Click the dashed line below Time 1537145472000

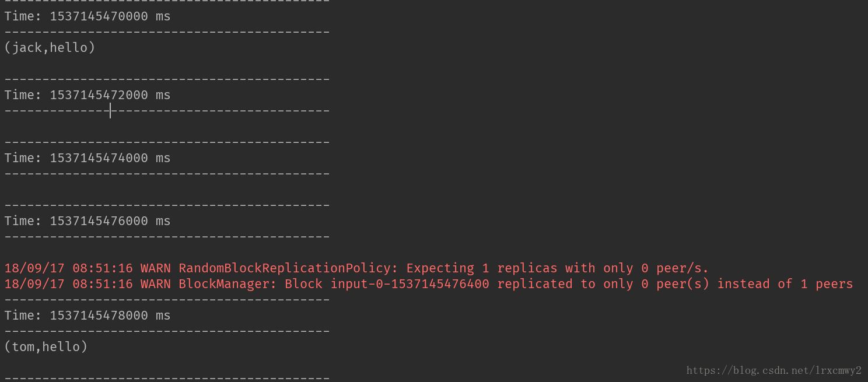[x=167, y=111]
